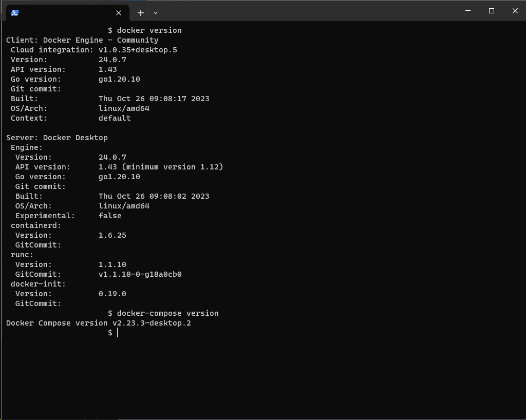
Task: Click client Built date 09:08:17
Action: pyautogui.click(x=154, y=99)
